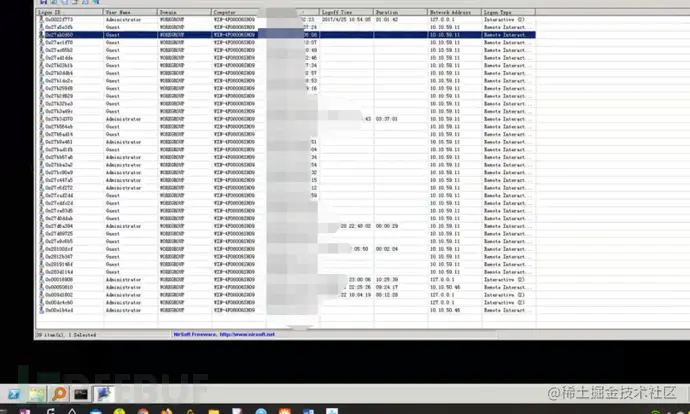Select the duration cell '00:12:28'
Image resolution: width=690 pixels, height=414 pixels.
387,295
